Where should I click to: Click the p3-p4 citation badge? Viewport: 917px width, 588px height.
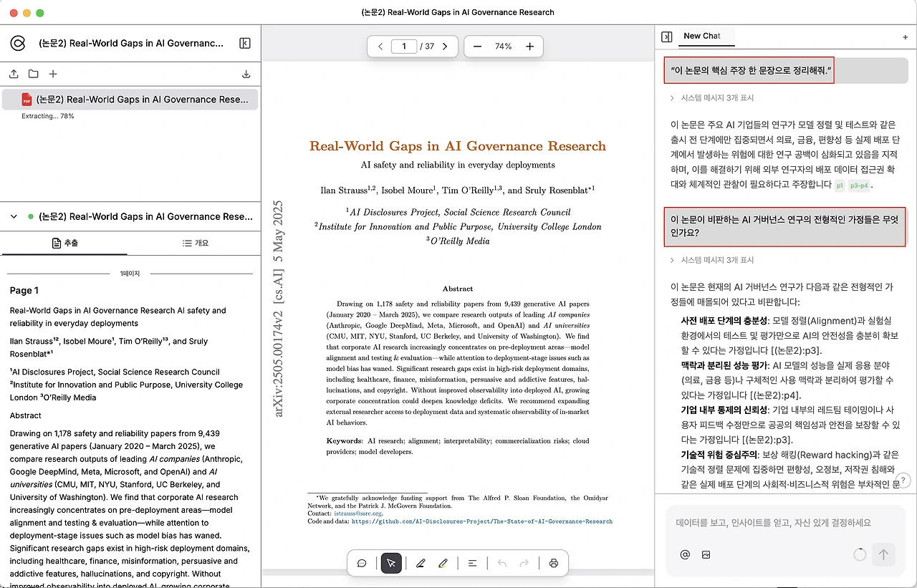pyautogui.click(x=859, y=185)
